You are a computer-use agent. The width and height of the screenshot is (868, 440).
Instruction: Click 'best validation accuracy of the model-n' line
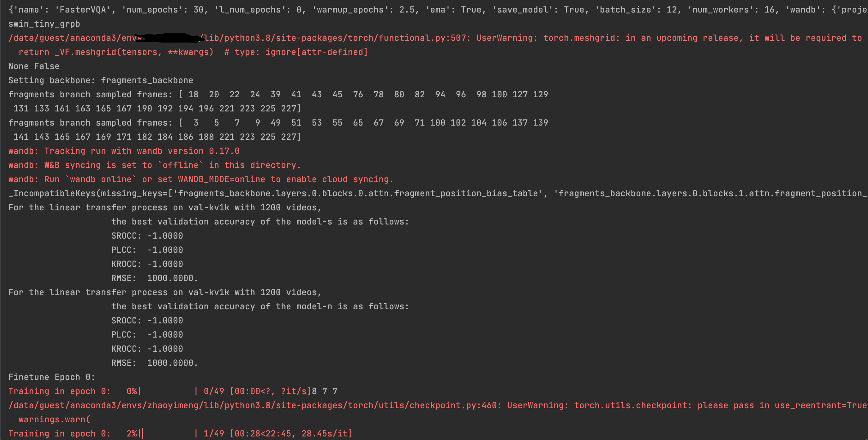260,307
